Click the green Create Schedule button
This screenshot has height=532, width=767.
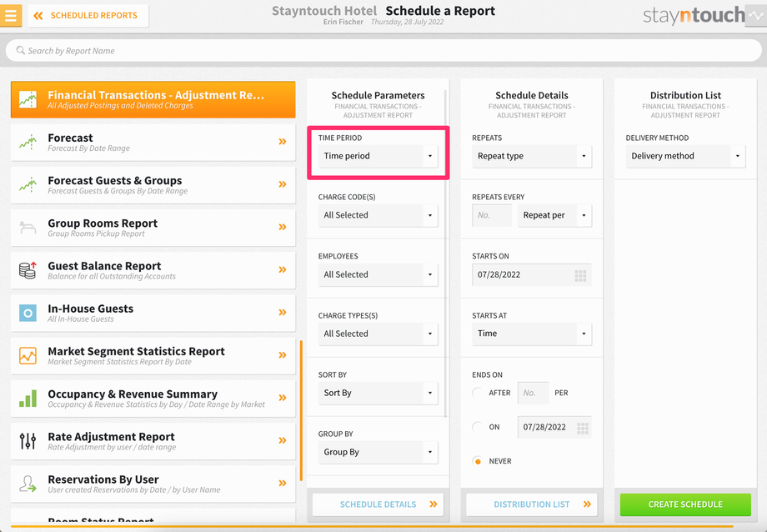685,504
